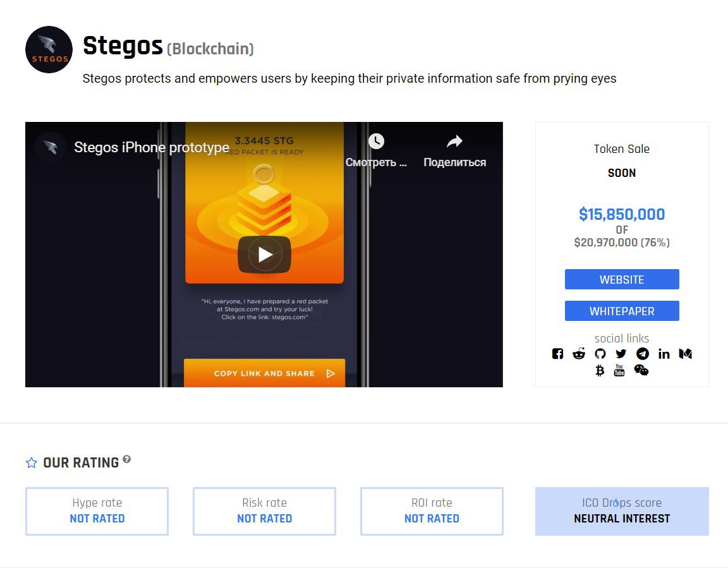Image resolution: width=728 pixels, height=573 pixels.
Task: Click the watch later clock icon
Action: pos(376,141)
